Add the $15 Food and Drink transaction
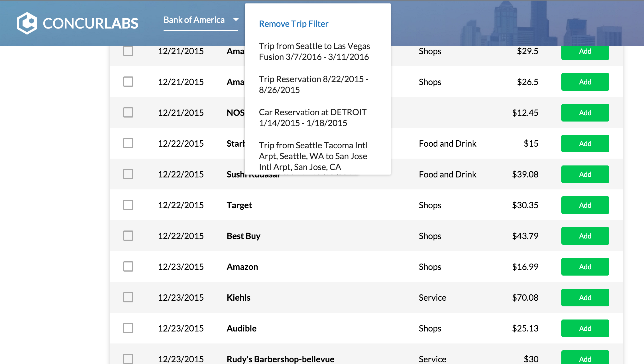Viewport: 644px width, 364px height. pyautogui.click(x=585, y=143)
